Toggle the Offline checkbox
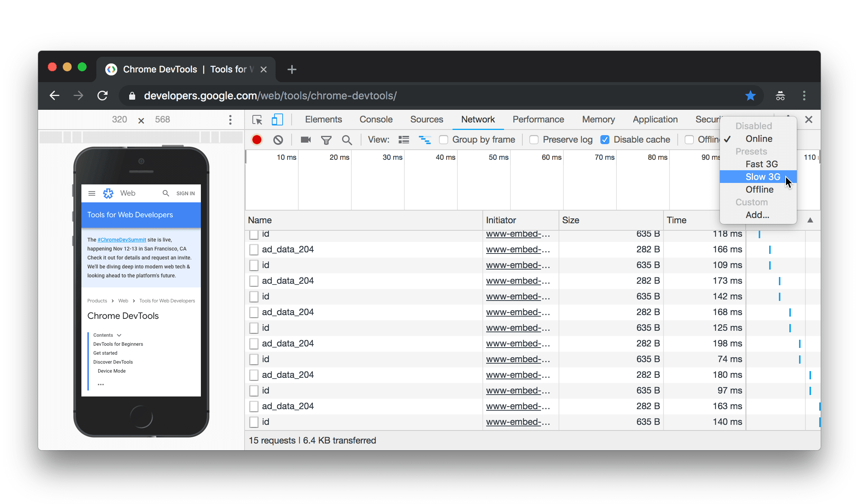This screenshot has height=504, width=867. [688, 139]
